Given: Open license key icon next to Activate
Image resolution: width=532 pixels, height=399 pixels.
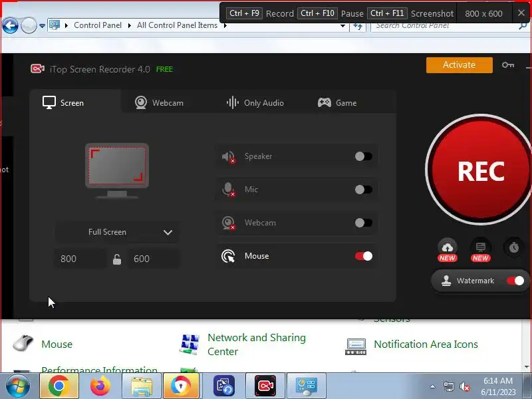Looking at the screenshot, I should tap(508, 65).
